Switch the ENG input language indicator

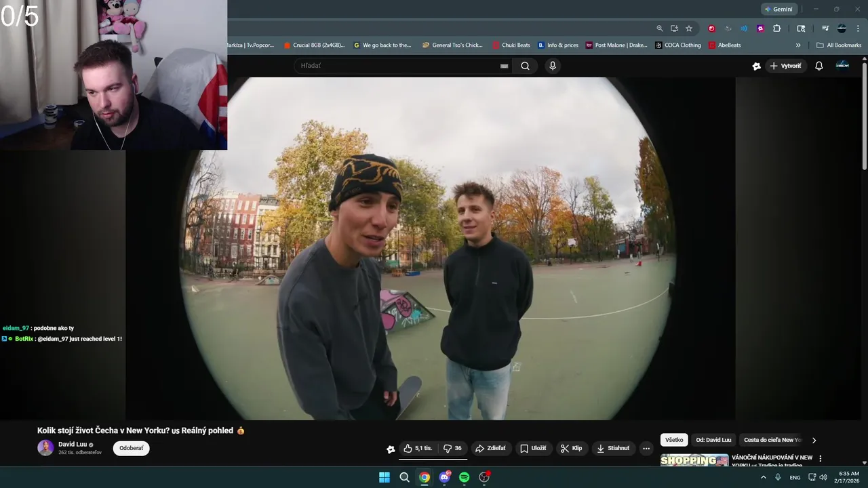pyautogui.click(x=795, y=477)
